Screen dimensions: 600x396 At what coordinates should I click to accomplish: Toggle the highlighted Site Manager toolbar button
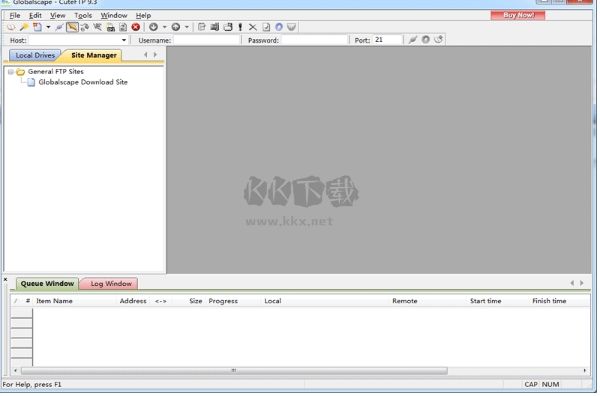[72, 27]
